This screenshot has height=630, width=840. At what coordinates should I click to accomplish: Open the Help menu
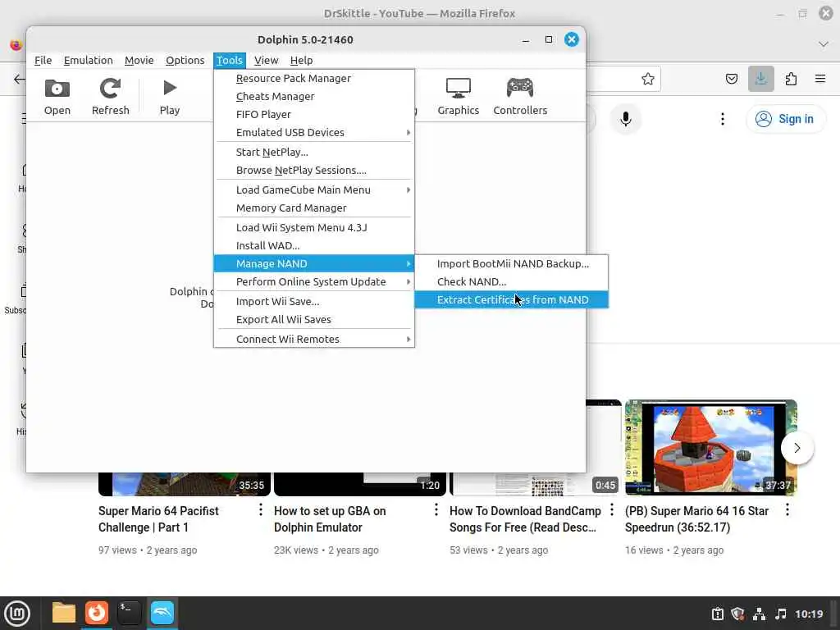pyautogui.click(x=301, y=60)
